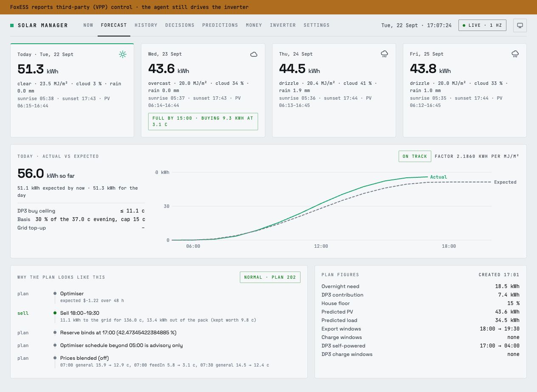Click the Optimiser schedule advisory entry
537x392 pixels.
[x=159, y=345]
